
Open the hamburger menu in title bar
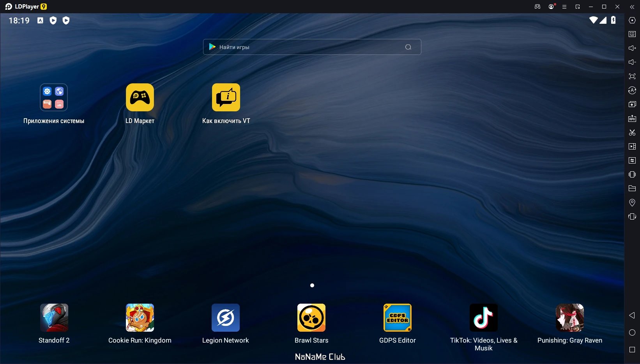[x=564, y=7]
